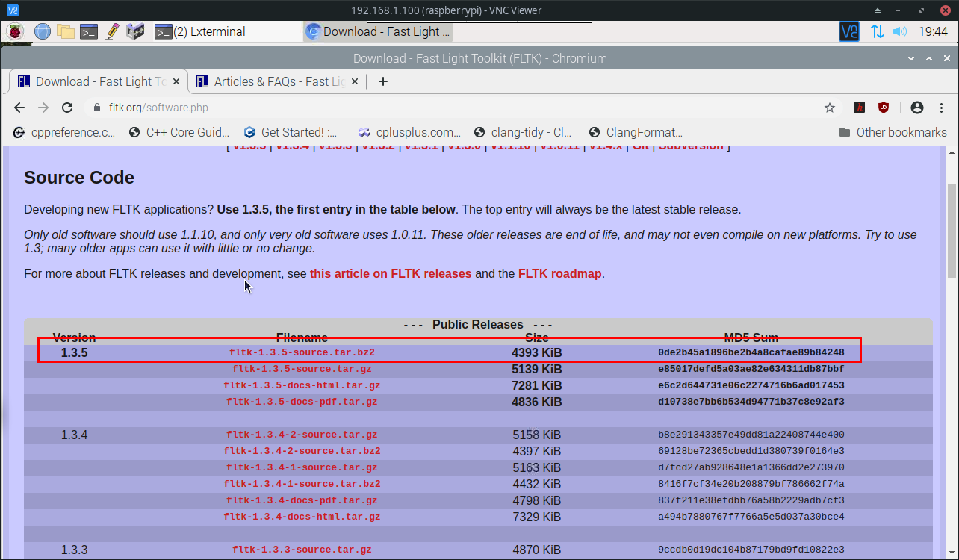Open the cplusplus.com bookmark
The width and height of the screenshot is (959, 560).
[409, 132]
